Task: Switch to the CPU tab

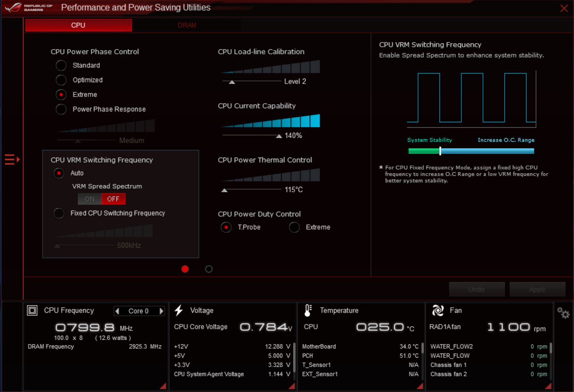Action: [78, 25]
